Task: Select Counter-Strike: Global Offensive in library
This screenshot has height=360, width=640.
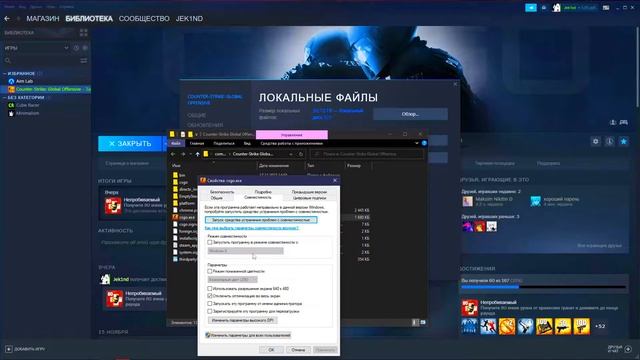Action: coord(49,89)
